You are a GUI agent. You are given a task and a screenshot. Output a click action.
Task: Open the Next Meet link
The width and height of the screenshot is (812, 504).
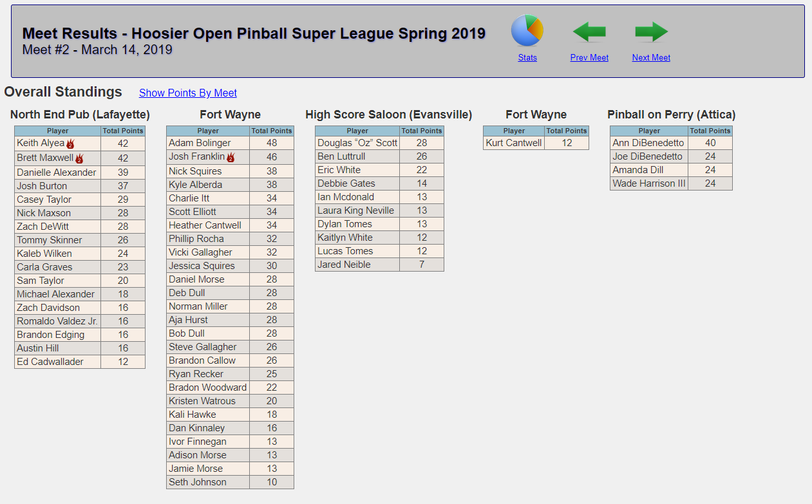(x=651, y=57)
